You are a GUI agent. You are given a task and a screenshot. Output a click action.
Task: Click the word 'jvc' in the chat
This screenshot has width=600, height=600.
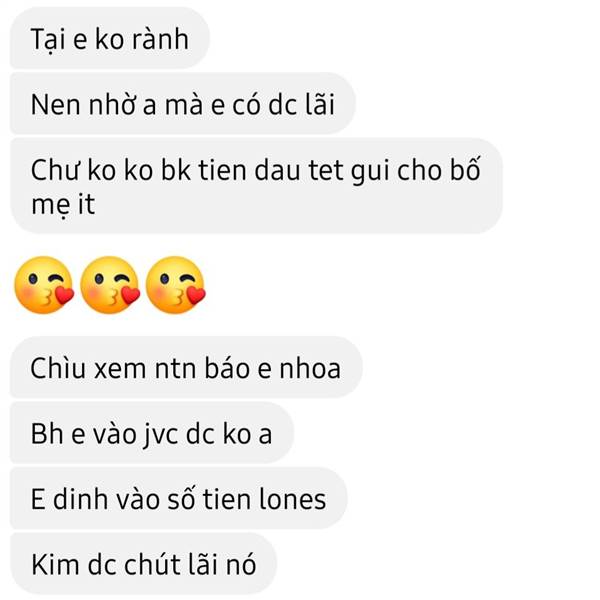(161, 435)
